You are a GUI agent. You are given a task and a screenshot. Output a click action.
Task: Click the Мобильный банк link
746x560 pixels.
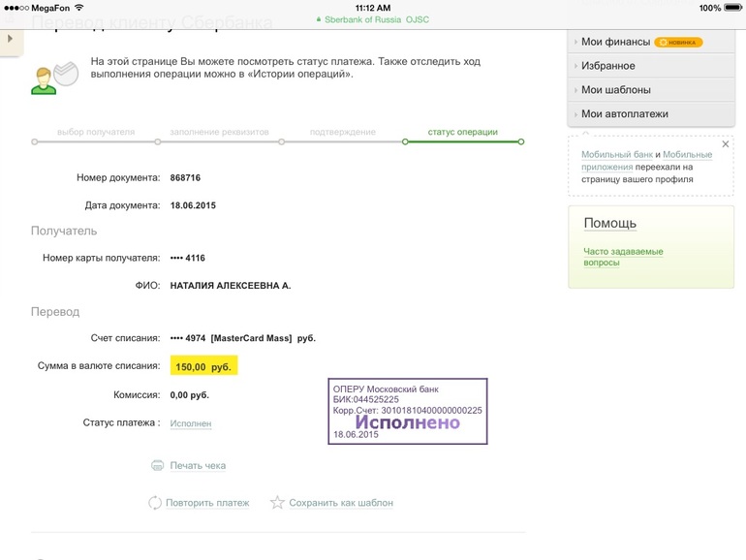coord(616,155)
